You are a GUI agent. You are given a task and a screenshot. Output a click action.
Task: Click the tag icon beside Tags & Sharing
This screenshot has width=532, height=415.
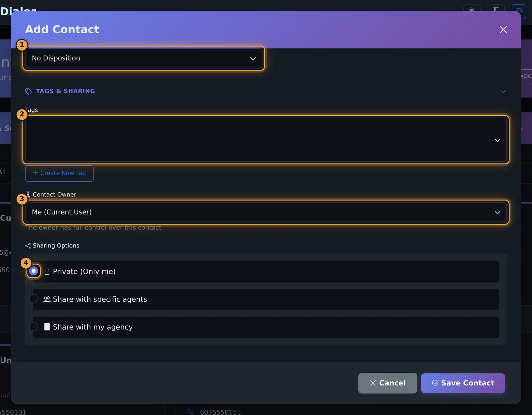(x=29, y=91)
